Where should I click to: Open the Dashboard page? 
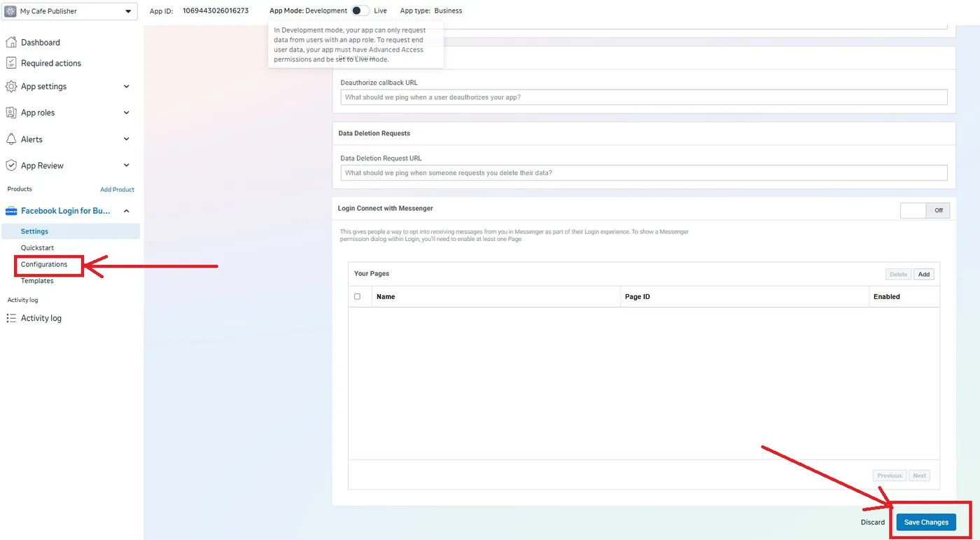click(x=41, y=42)
